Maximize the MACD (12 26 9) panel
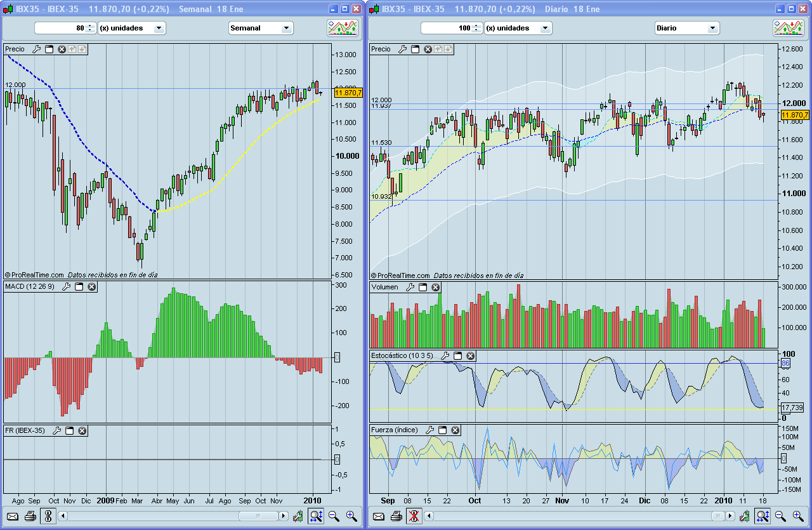 [x=79, y=287]
